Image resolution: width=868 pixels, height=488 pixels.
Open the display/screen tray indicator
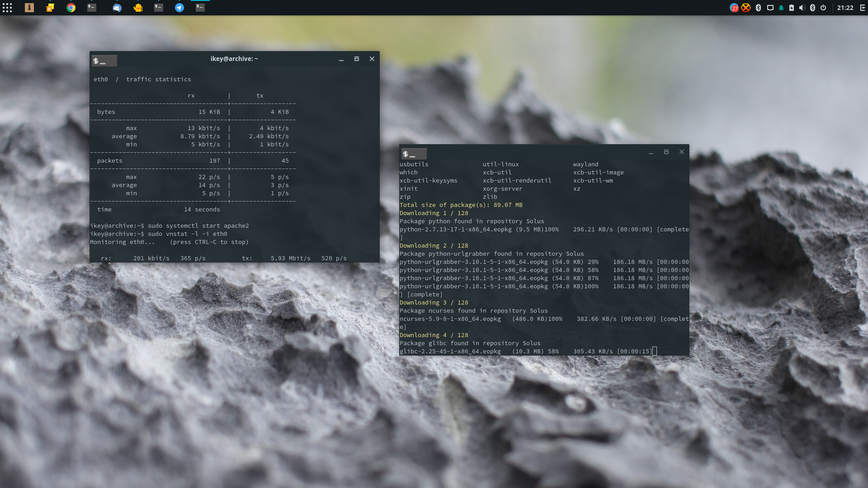(x=770, y=8)
